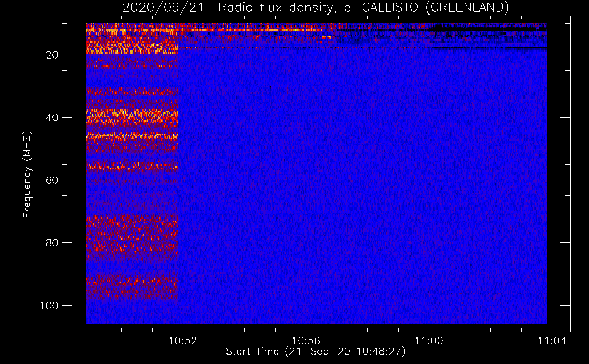Click the '11:04' time tick label

552,341
